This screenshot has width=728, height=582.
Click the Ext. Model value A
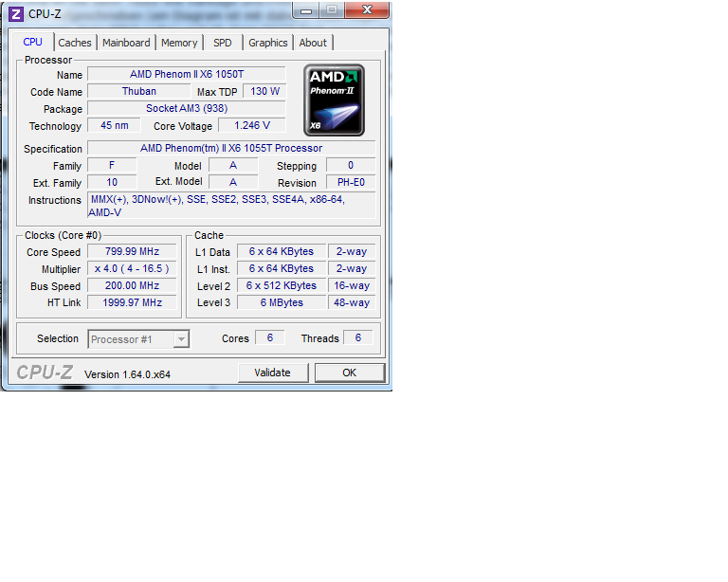pyautogui.click(x=233, y=182)
